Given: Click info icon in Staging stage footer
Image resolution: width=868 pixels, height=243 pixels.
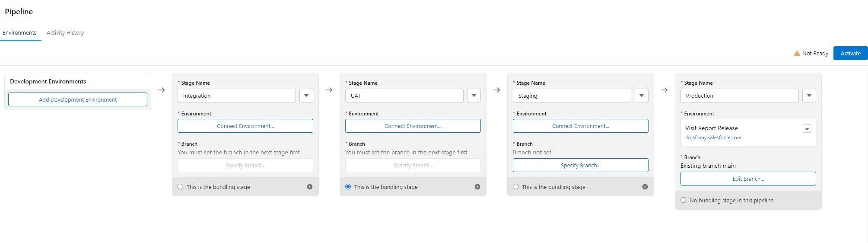Looking at the screenshot, I should [x=645, y=187].
